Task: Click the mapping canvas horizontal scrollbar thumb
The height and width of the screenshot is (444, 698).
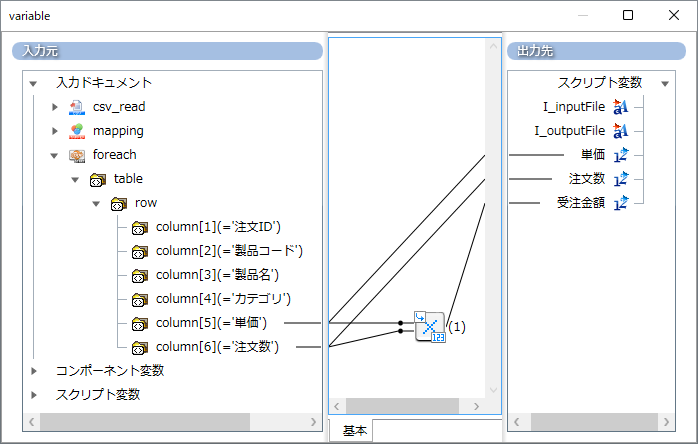Action: (402, 406)
